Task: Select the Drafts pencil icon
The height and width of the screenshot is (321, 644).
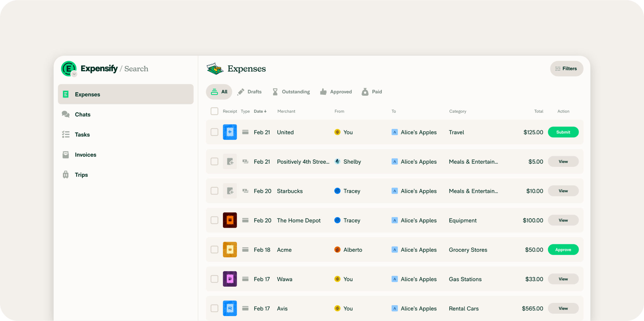Action: pos(241,91)
